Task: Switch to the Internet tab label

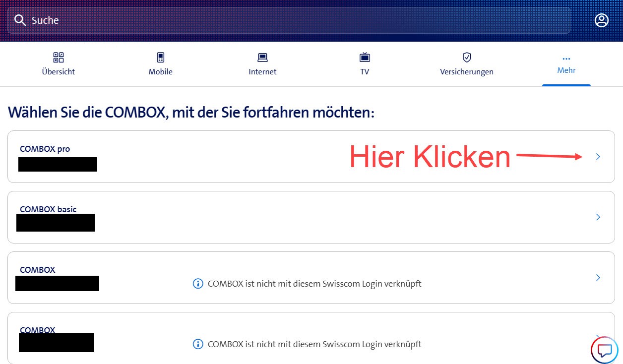Action: 262,72
